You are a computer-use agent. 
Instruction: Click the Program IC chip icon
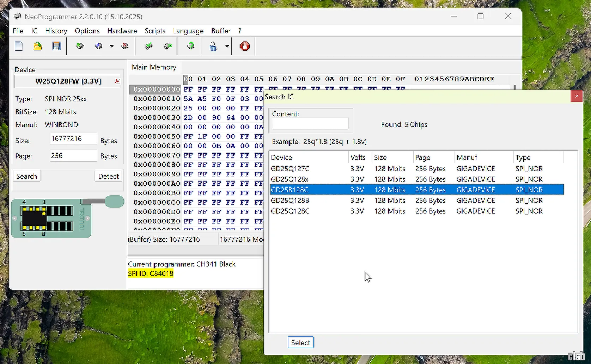pyautogui.click(x=99, y=46)
